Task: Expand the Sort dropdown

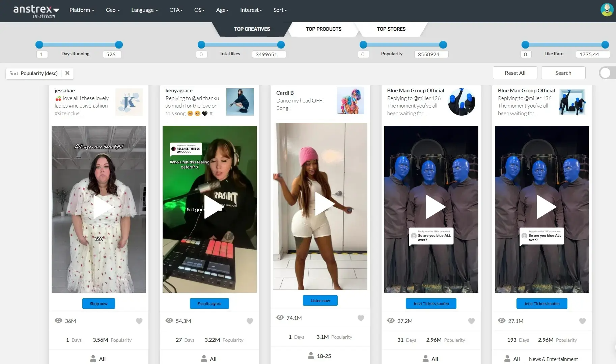Action: 280,10
